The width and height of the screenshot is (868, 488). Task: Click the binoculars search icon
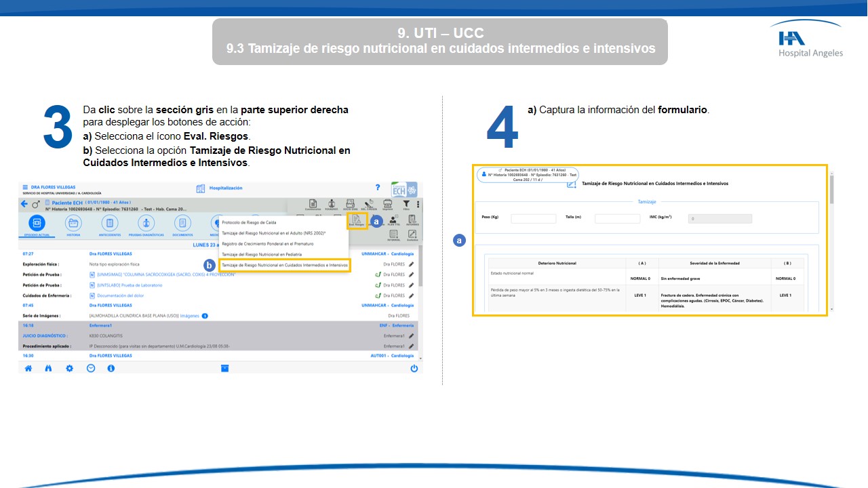tap(48, 368)
